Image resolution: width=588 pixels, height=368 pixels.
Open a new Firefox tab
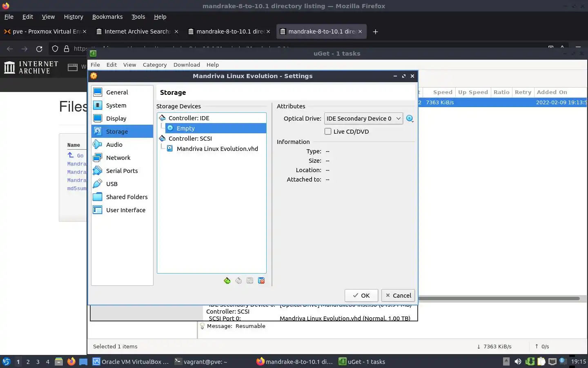(376, 31)
